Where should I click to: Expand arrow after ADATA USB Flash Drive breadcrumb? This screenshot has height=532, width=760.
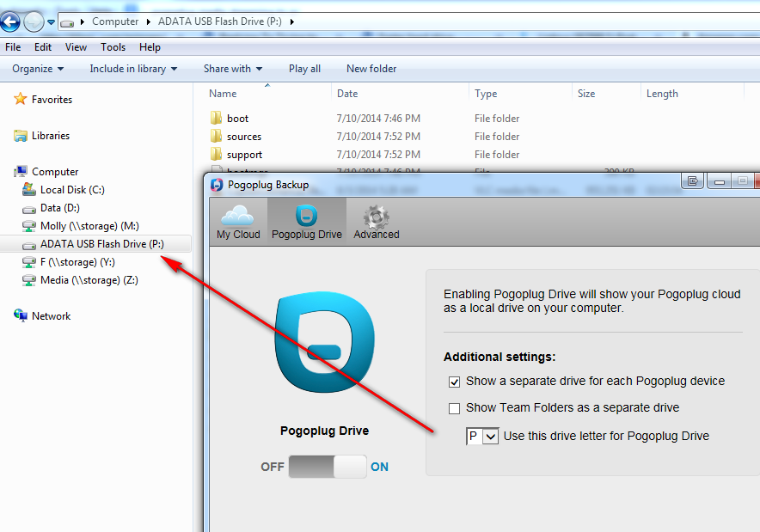pos(291,21)
